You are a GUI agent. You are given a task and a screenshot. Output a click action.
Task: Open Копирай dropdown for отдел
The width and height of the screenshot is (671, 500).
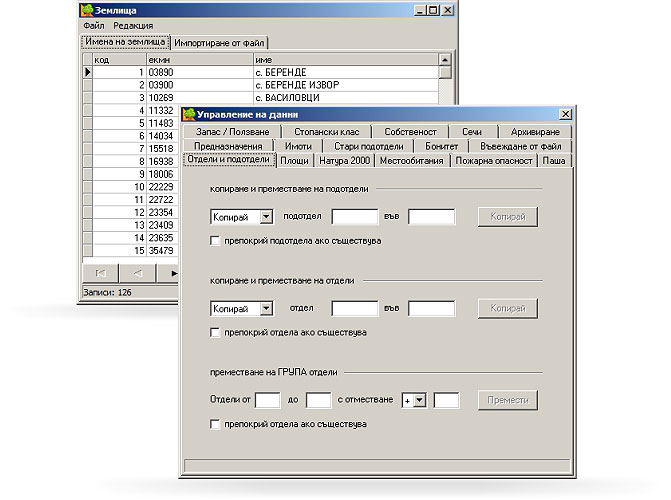[266, 308]
